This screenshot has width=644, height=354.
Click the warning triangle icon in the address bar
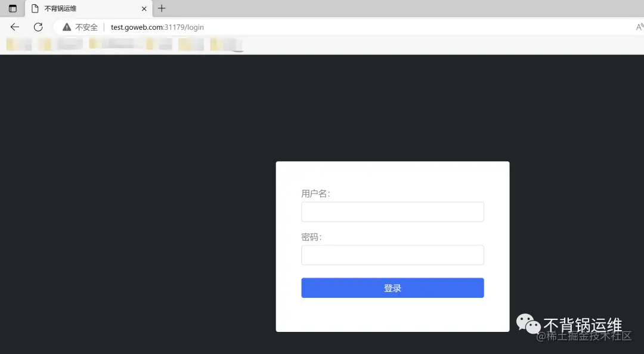[x=66, y=27]
